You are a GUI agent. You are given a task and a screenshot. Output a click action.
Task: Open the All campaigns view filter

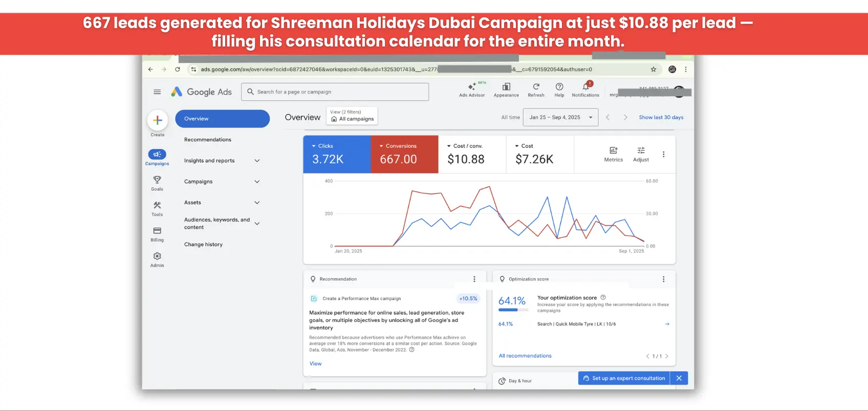[x=352, y=116]
